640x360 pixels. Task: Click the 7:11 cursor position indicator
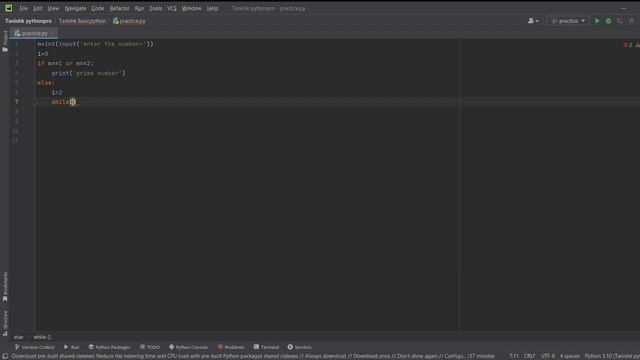[x=513, y=356]
